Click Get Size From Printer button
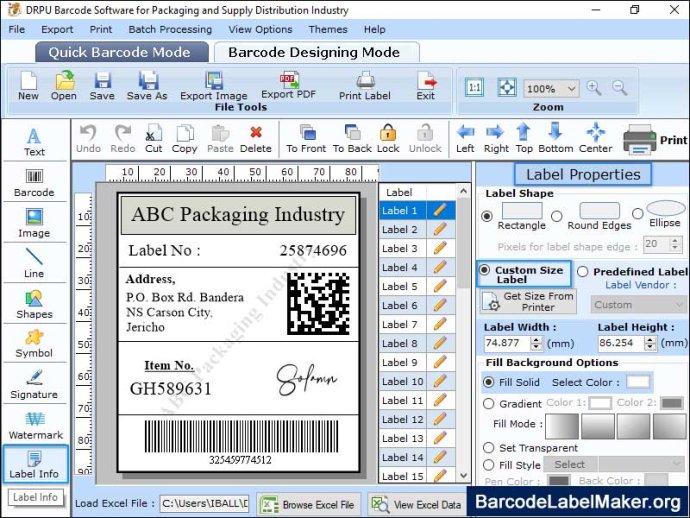 [528, 301]
